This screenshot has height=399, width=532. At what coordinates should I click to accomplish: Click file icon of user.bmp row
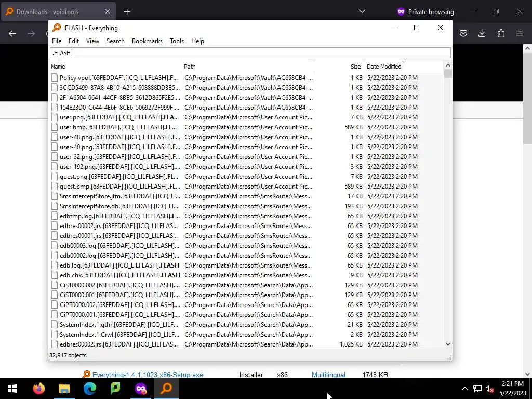(54, 127)
